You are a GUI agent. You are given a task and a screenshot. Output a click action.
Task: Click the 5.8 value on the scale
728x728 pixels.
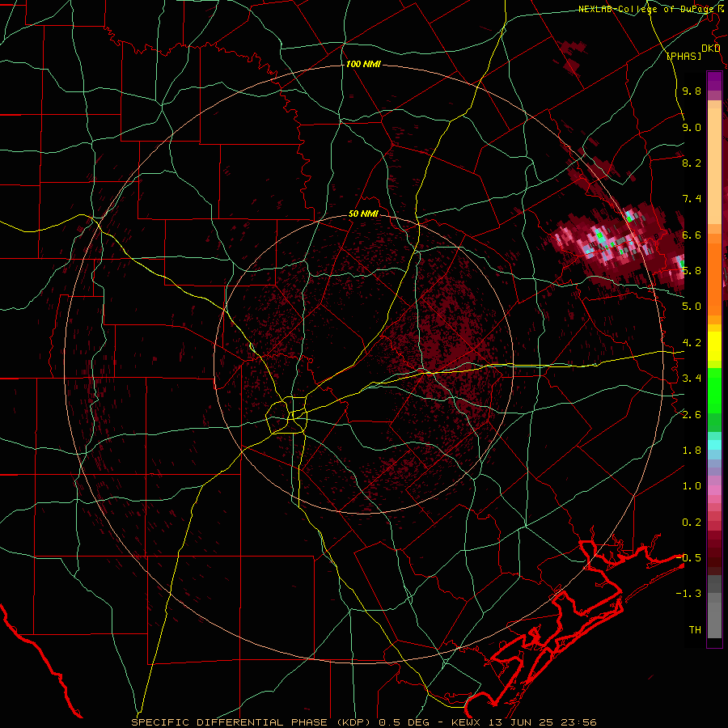[692, 271]
